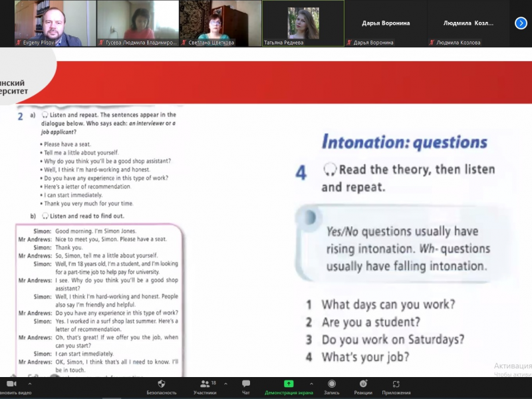Open the Безопасность security shield
532x399 pixels.
point(162,384)
